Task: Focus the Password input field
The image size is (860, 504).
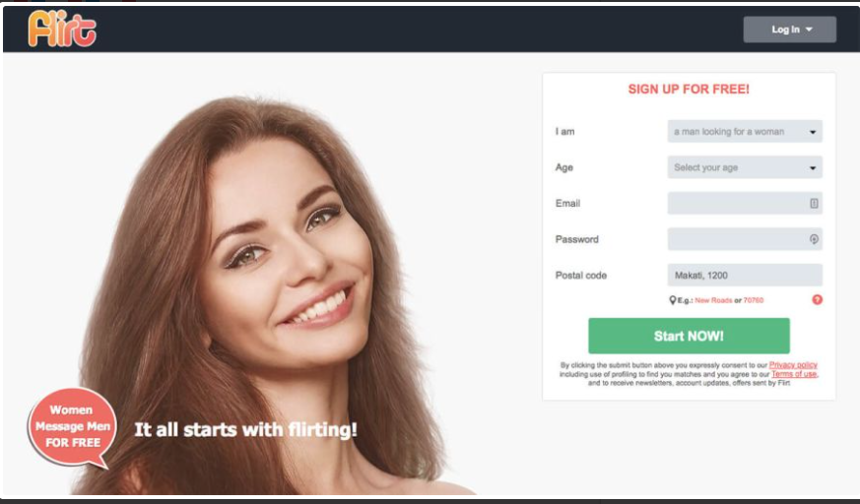Action: tap(745, 239)
